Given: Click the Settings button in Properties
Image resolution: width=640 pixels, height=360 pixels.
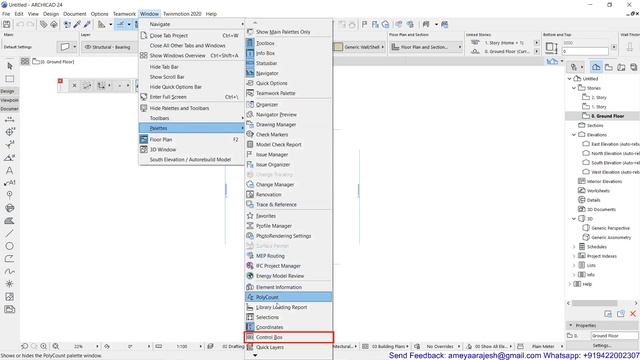Looking at the screenshot, I should tap(602, 345).
